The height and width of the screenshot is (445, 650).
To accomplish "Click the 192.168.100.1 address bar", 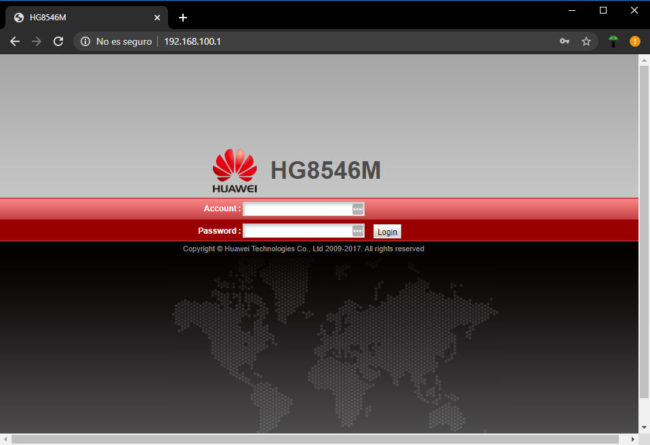I will [x=192, y=41].
